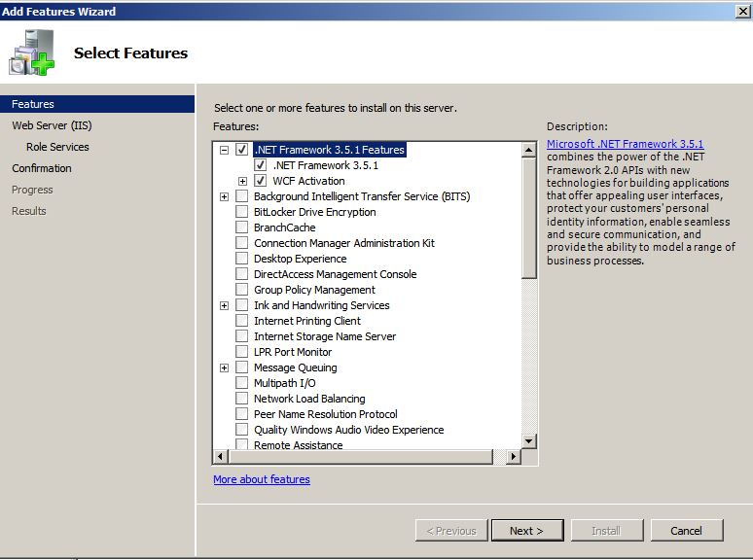
Task: Enable LPR Port Monitor checkbox
Action: [241, 352]
